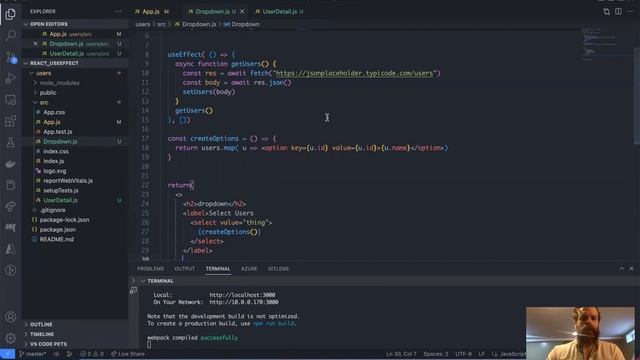
Task: Close the terminal panel
Action: tap(631, 268)
